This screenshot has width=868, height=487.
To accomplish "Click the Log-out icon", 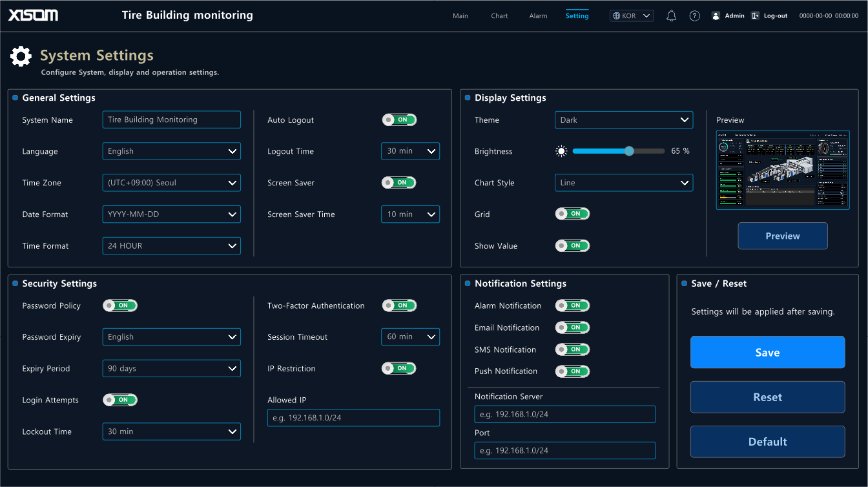I will (755, 16).
